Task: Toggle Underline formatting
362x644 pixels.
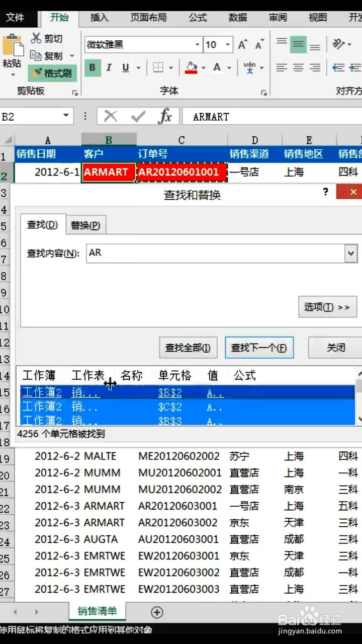Action: coord(125,67)
